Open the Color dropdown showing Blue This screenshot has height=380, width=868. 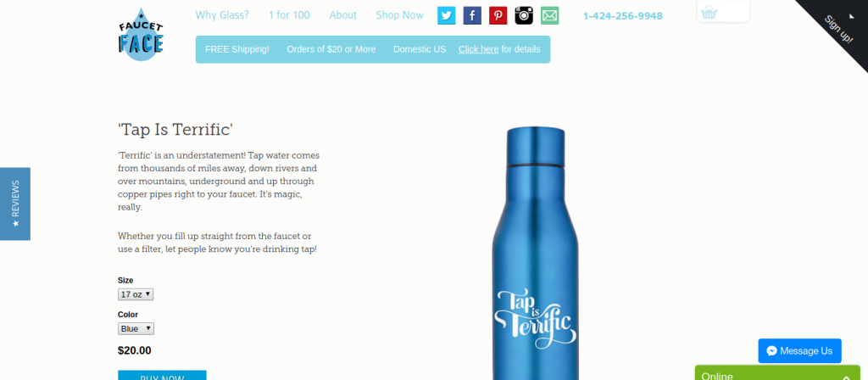click(x=136, y=328)
